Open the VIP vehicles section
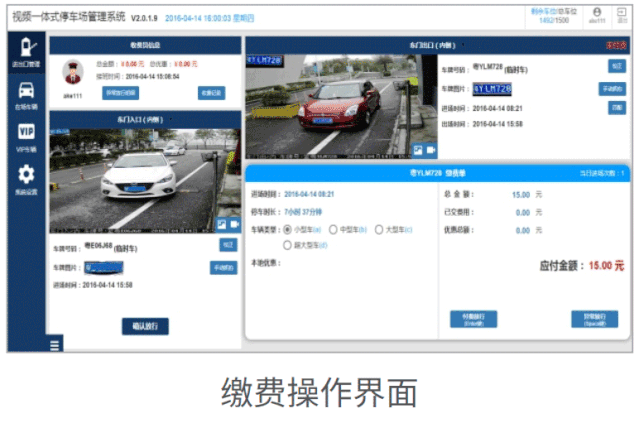This screenshot has width=639, height=423. [26, 138]
